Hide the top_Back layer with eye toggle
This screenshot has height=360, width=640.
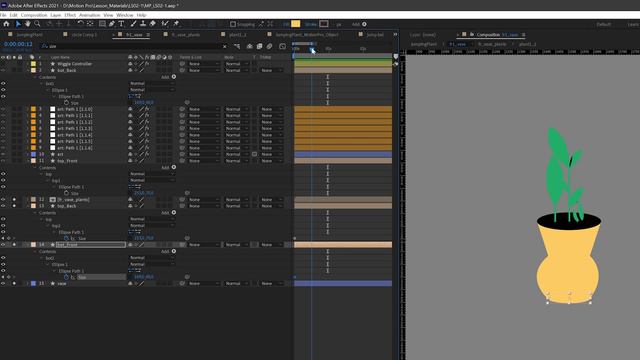click(x=3, y=206)
